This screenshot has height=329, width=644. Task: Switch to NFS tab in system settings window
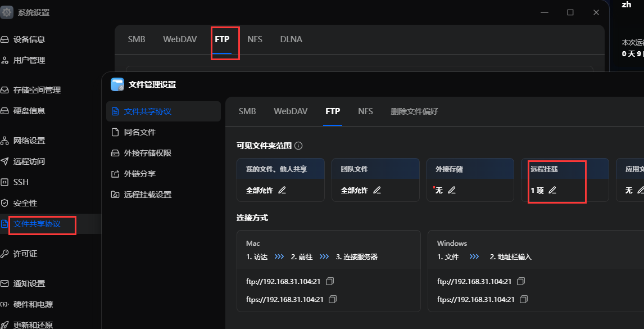pos(255,39)
